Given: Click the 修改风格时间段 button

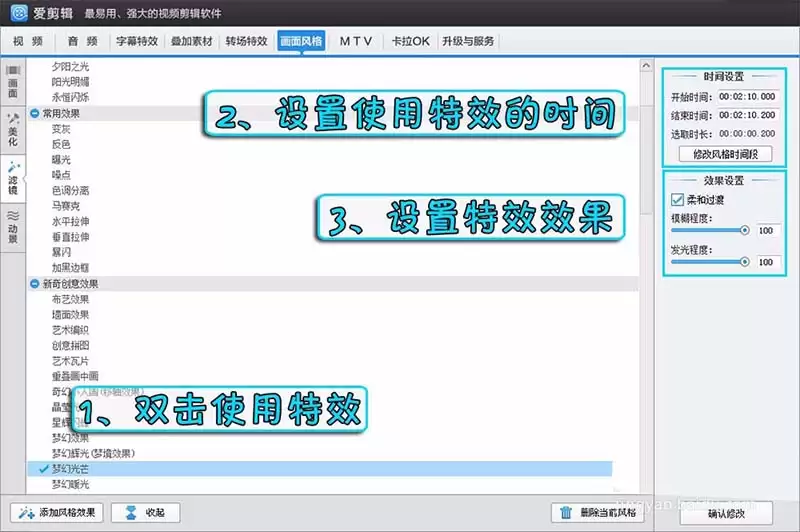Looking at the screenshot, I should tap(725, 154).
